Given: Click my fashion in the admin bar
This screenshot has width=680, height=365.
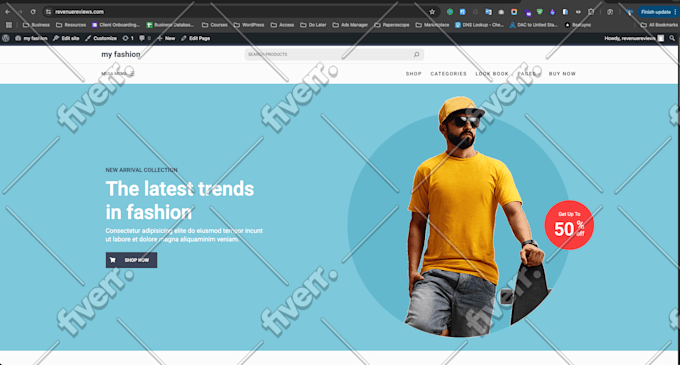Looking at the screenshot, I should click(x=31, y=38).
